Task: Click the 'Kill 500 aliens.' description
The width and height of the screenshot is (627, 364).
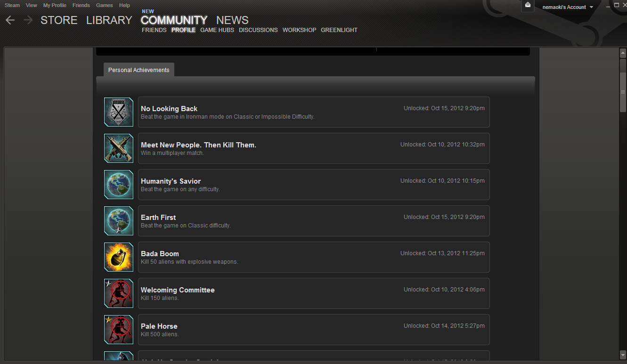Action: (160, 334)
